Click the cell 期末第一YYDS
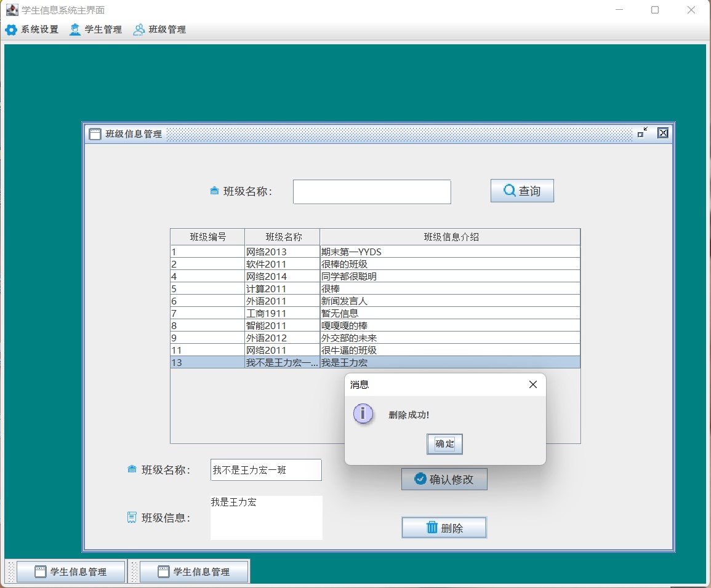This screenshot has height=588, width=711. [x=450, y=252]
